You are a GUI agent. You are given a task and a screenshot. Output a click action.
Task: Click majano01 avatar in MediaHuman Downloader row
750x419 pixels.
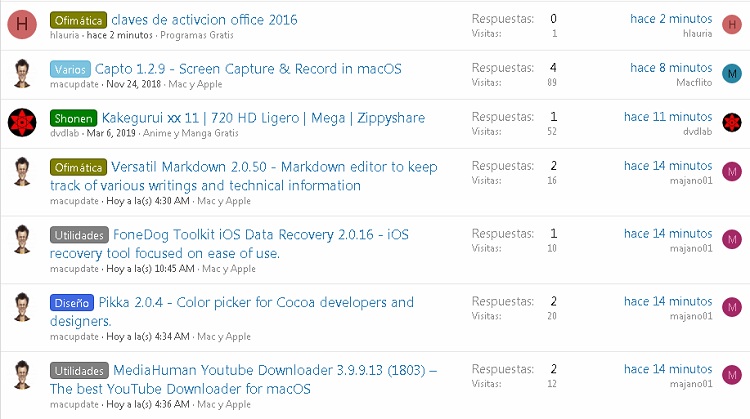click(x=732, y=375)
